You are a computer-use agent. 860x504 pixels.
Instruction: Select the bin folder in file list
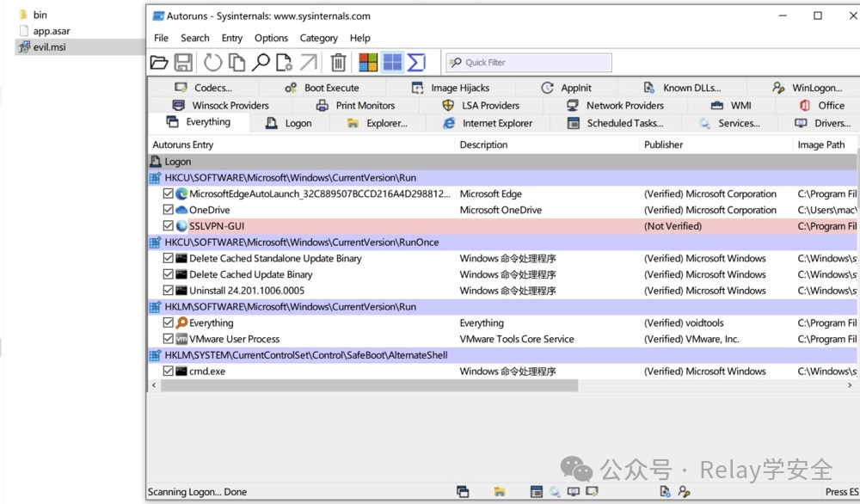tap(40, 15)
